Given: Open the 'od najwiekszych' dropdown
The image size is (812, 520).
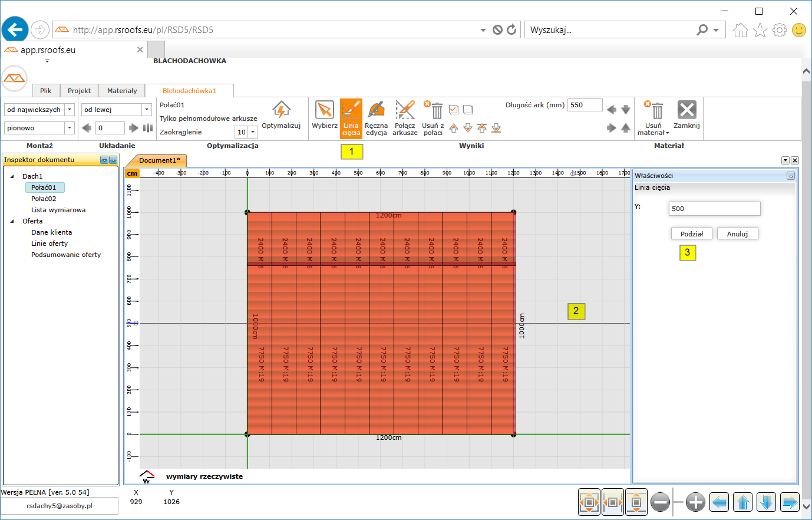Looking at the screenshot, I should pos(70,110).
